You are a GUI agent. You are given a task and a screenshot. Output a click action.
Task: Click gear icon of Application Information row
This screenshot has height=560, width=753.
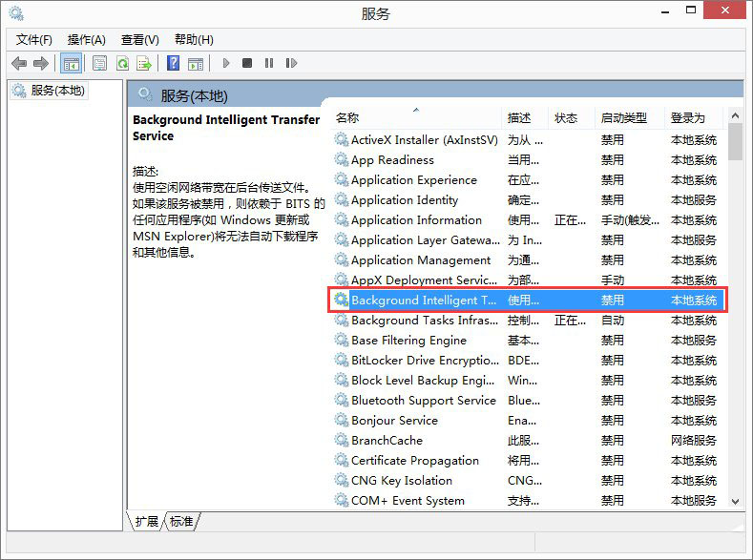pyautogui.click(x=341, y=219)
